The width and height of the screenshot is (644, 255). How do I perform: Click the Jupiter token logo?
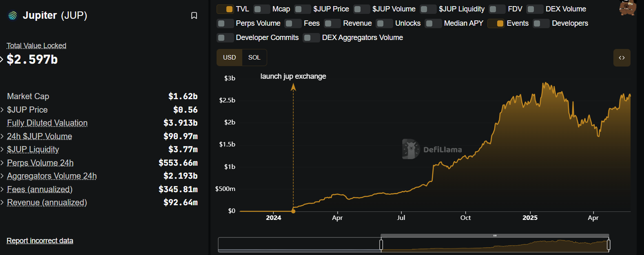pyautogui.click(x=13, y=16)
